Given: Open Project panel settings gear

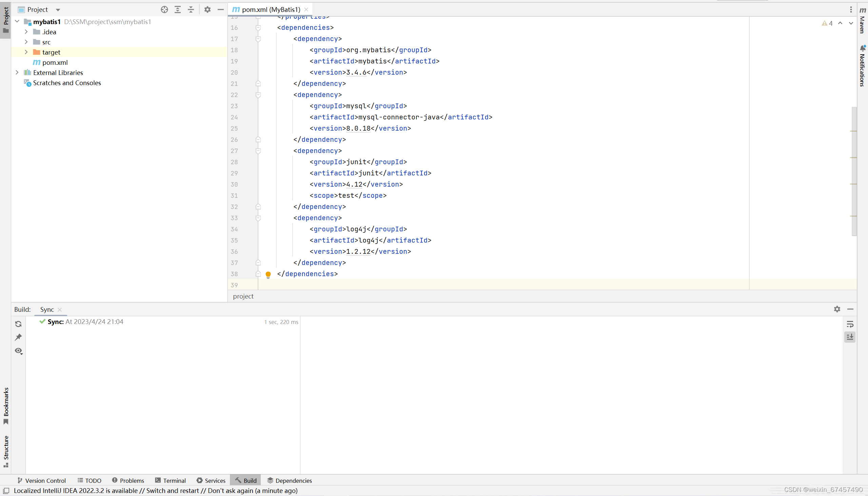Looking at the screenshot, I should click(x=207, y=9).
